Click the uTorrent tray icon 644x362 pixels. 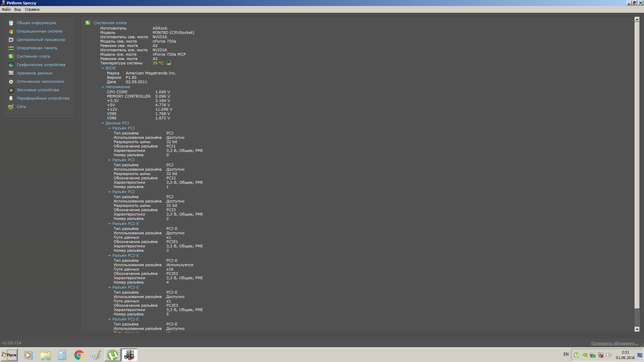(577, 355)
